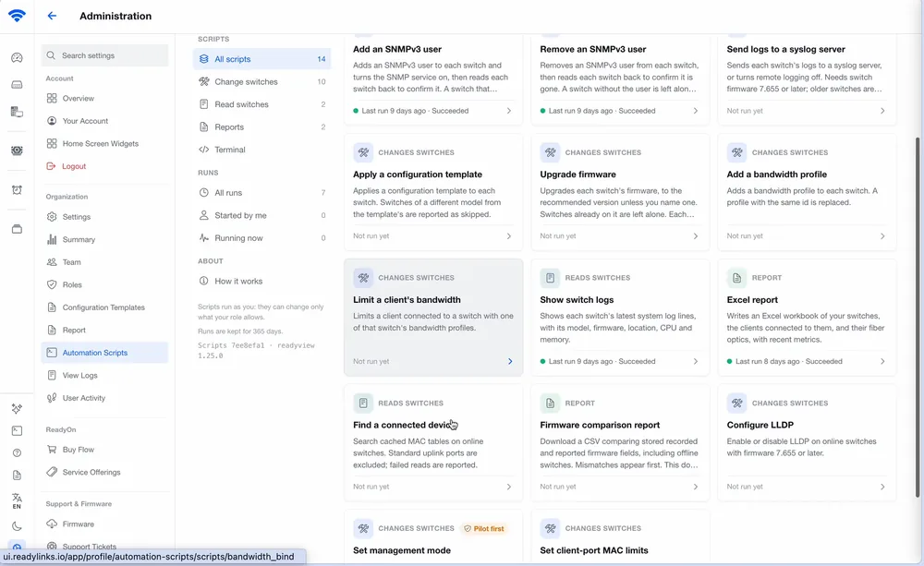
Task: Click report icon on Firmware comparison report
Action: coord(550,403)
